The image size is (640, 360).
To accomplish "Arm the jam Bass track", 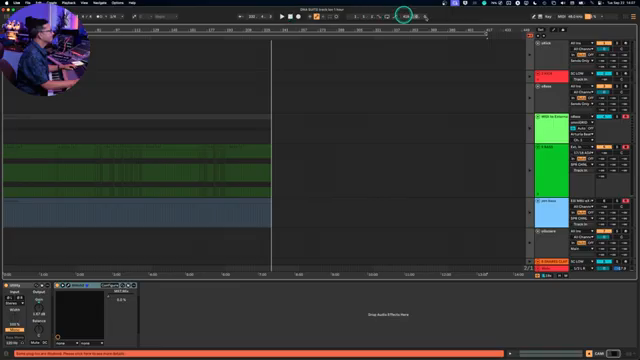I will 626,201.
